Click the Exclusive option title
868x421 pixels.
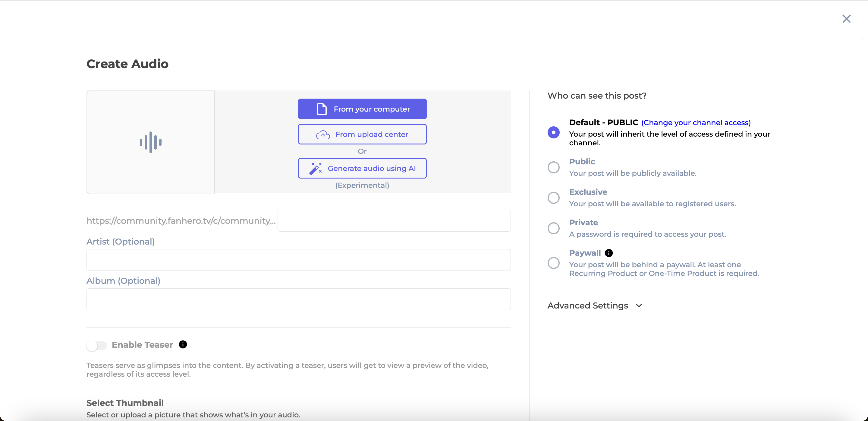point(588,192)
